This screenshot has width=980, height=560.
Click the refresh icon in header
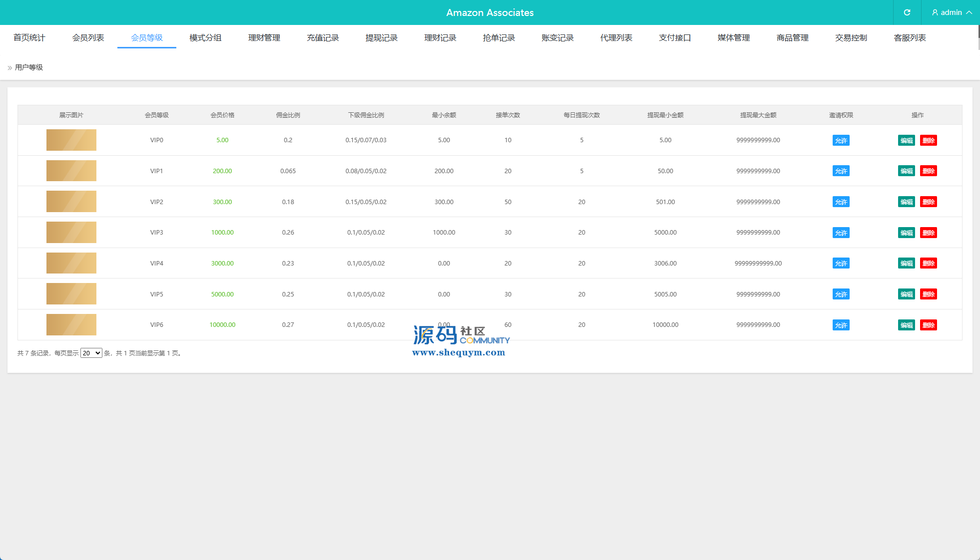click(x=907, y=12)
